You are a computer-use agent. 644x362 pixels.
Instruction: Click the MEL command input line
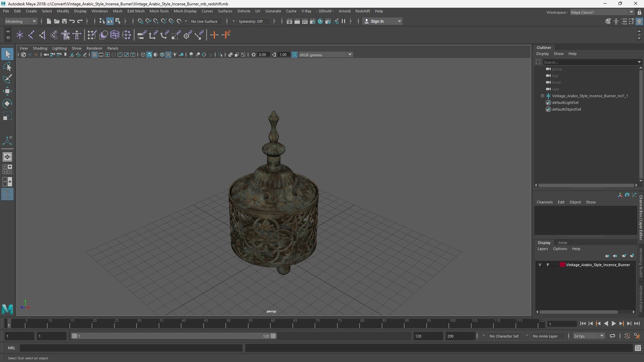(x=131, y=348)
